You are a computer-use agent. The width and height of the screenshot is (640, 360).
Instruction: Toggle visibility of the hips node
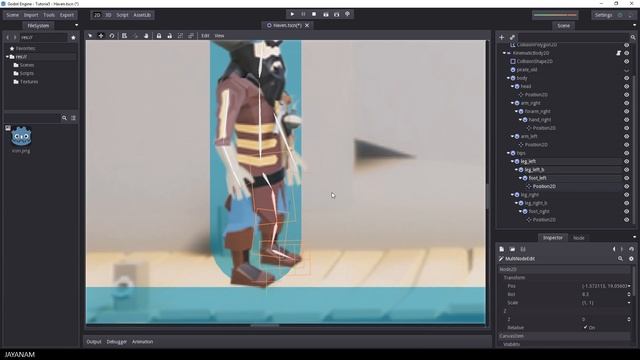pyautogui.click(x=627, y=153)
